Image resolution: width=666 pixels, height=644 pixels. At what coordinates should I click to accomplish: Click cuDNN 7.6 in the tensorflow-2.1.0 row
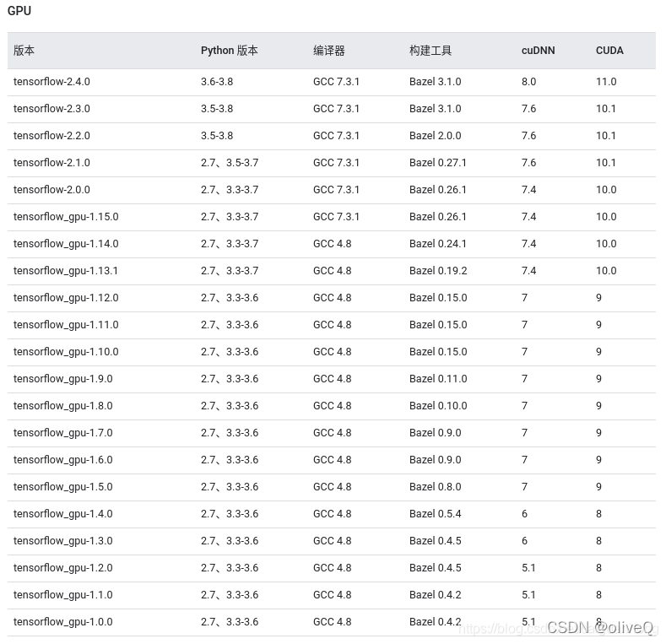528,163
